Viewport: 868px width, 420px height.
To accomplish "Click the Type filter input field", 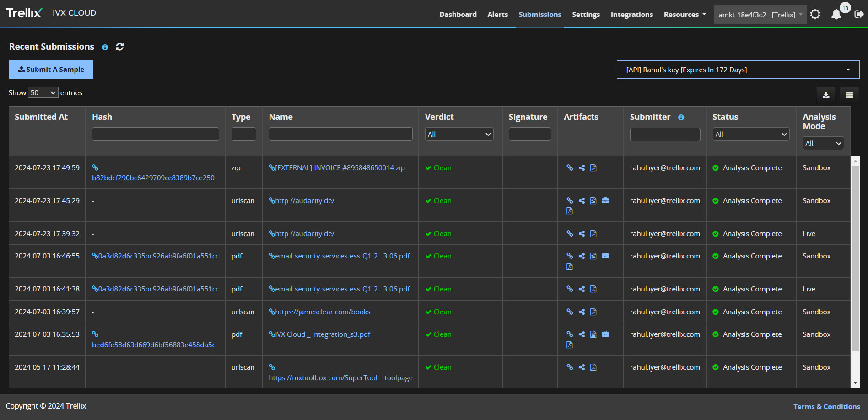I will click(x=244, y=134).
